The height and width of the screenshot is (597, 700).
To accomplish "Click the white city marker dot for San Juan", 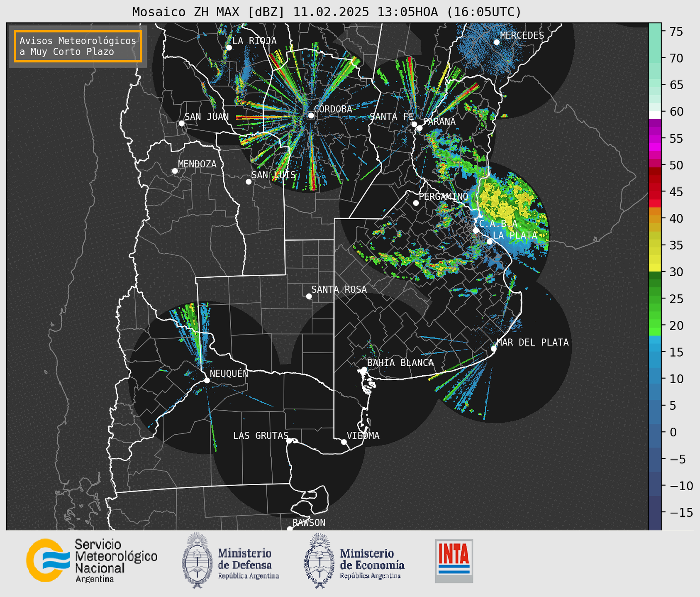I will click(181, 123).
